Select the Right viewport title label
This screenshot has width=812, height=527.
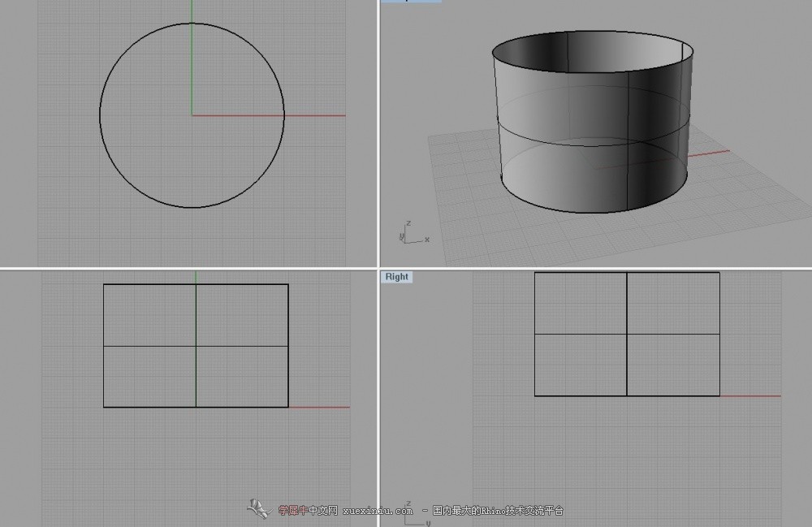point(397,277)
